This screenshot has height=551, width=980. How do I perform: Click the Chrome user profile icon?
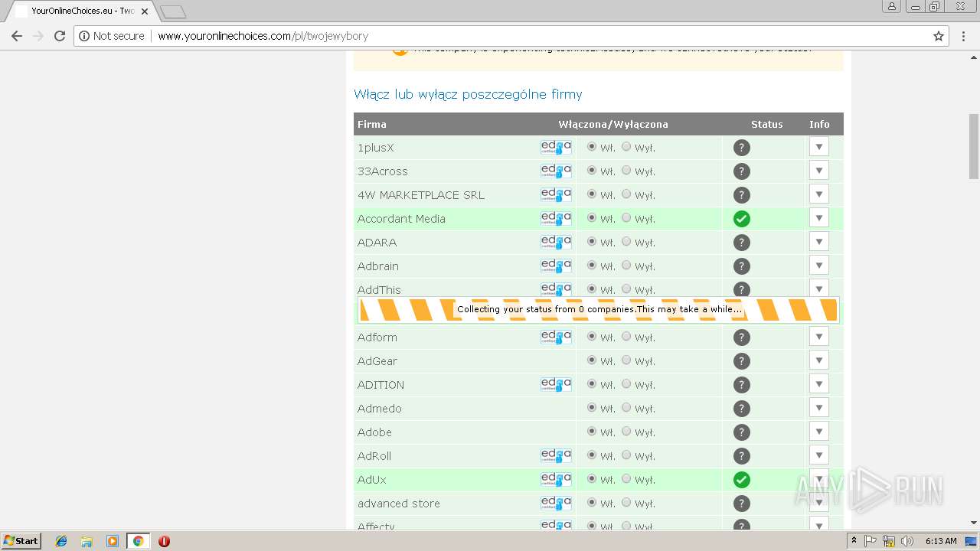click(891, 6)
